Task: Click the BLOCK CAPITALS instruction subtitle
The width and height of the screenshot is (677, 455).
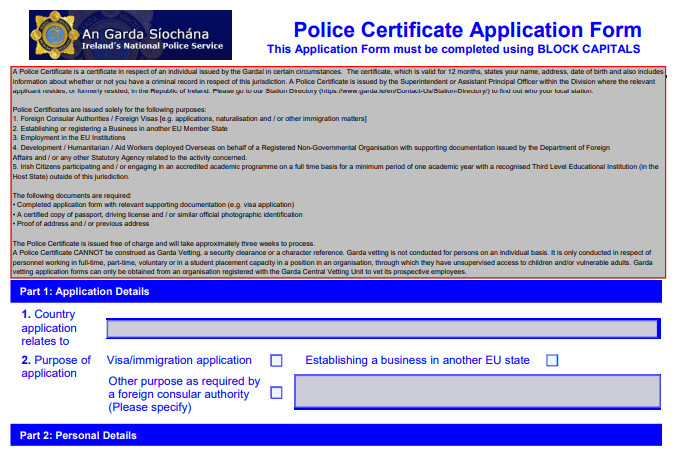Action: pyautogui.click(x=454, y=48)
